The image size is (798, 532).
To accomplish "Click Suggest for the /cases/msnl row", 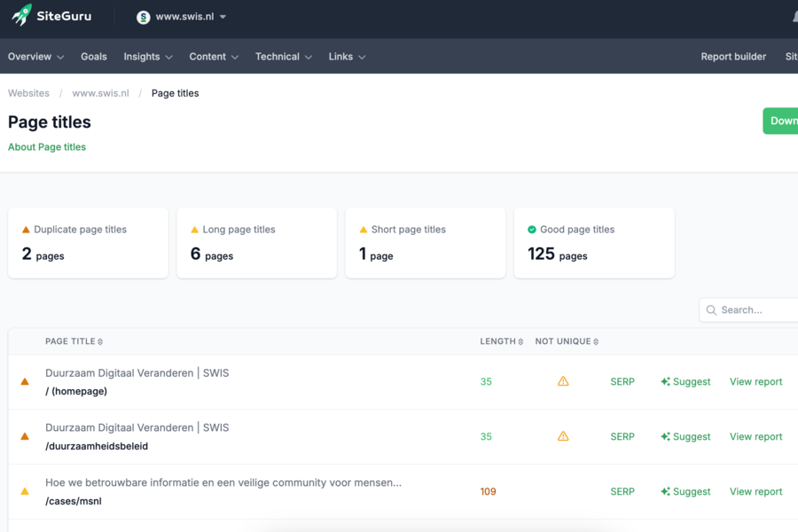I will click(685, 491).
